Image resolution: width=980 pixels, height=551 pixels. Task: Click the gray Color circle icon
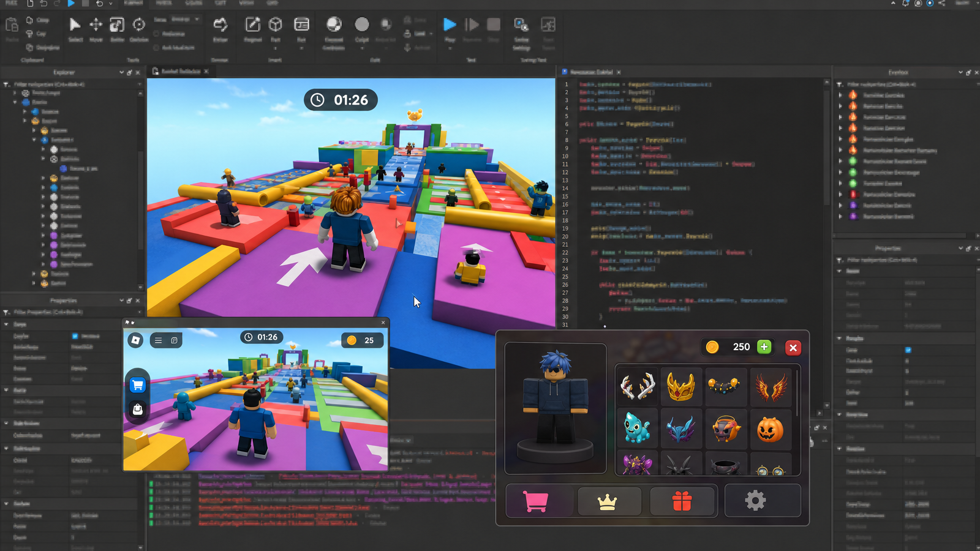coord(362,24)
